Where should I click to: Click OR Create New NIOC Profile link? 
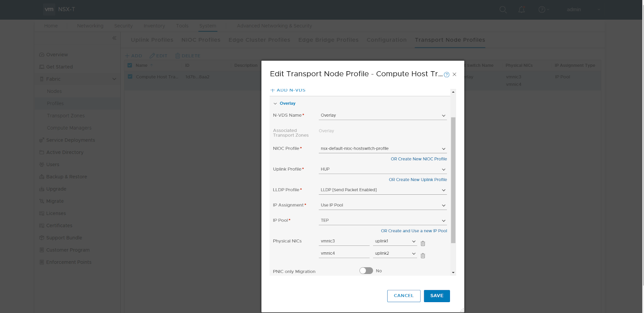(x=419, y=159)
